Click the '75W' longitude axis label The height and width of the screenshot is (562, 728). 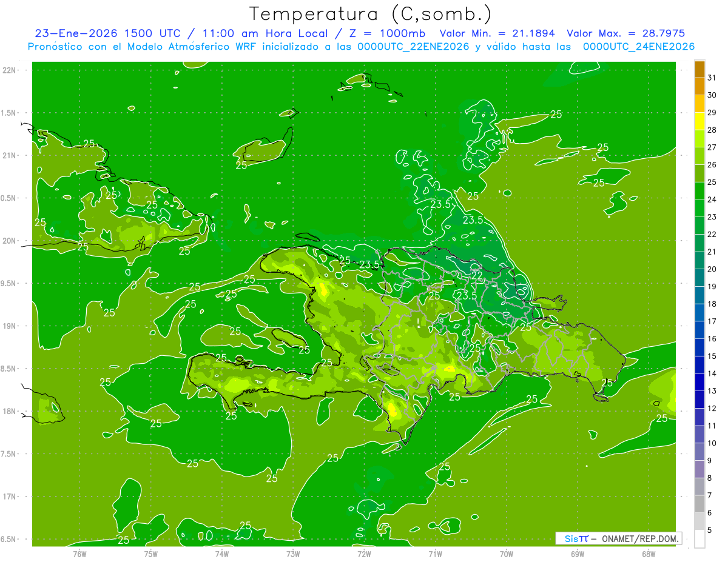tap(150, 554)
